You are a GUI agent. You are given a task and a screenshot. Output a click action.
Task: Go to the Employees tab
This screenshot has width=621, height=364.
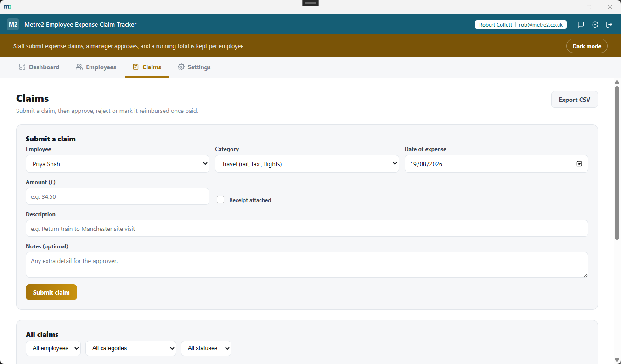96,67
